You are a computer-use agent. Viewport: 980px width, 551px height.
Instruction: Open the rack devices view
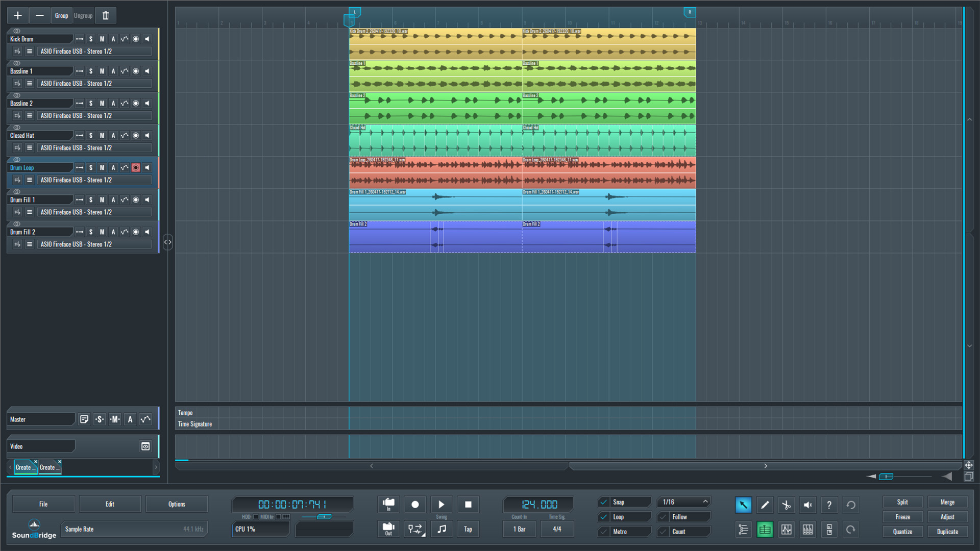click(x=829, y=530)
